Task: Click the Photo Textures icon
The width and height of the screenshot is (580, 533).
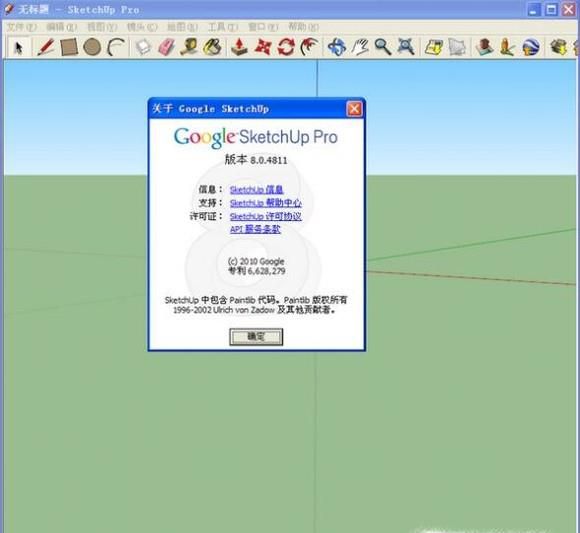Action: click(507, 47)
